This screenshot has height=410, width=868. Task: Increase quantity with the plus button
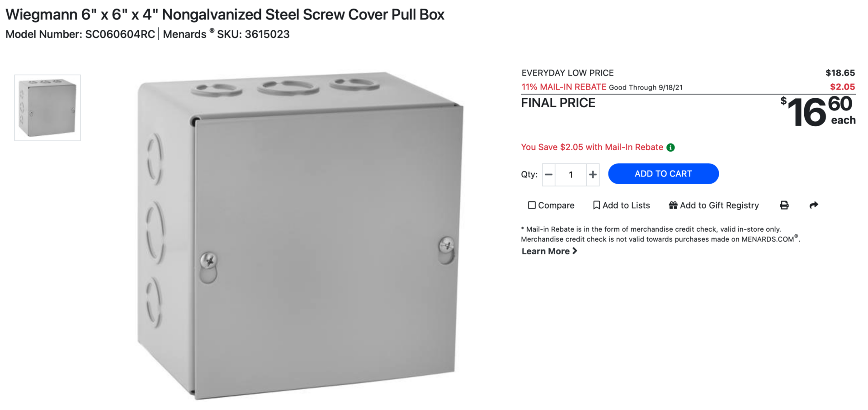[x=593, y=175]
